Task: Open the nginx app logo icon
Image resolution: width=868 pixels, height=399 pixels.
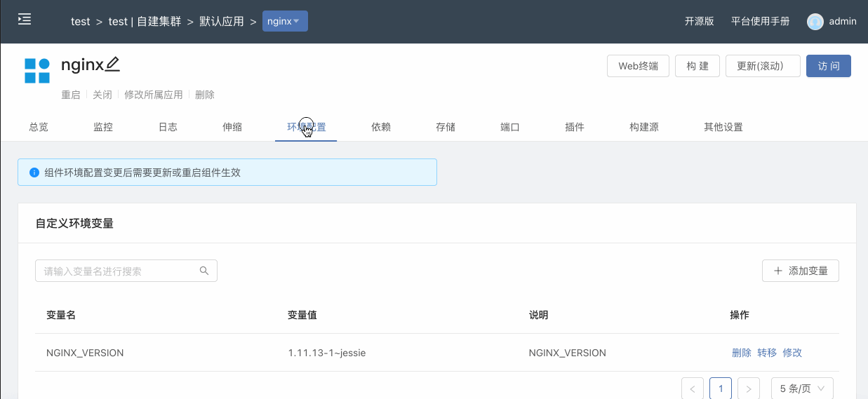Action: point(37,71)
